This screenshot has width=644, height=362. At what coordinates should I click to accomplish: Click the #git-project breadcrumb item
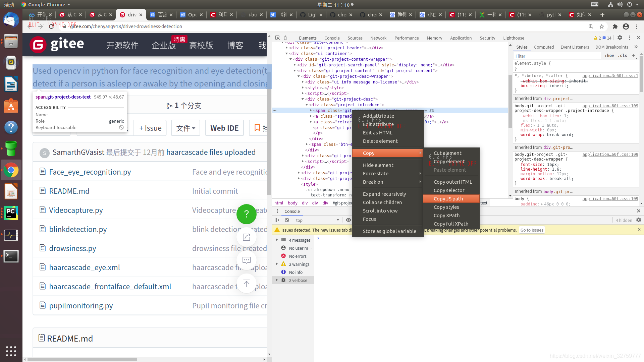[342, 203]
